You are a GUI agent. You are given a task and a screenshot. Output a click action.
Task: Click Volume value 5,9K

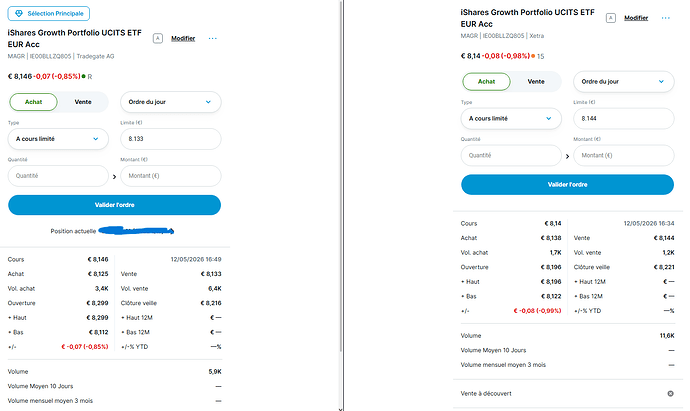[x=215, y=372]
